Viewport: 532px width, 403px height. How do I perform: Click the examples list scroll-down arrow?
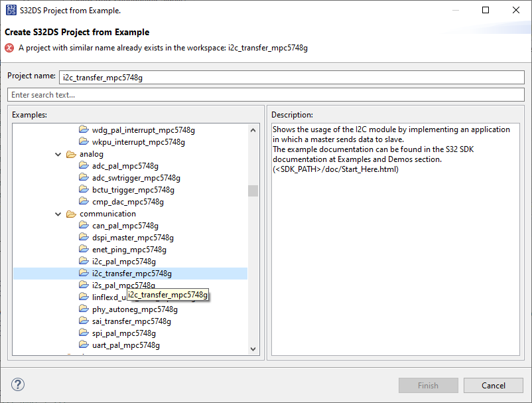253,349
